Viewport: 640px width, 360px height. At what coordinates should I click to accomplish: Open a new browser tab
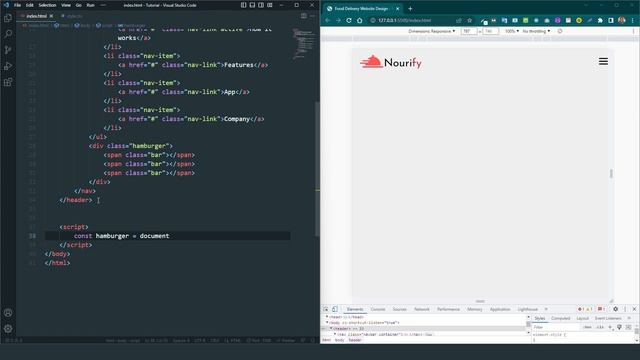pos(410,9)
